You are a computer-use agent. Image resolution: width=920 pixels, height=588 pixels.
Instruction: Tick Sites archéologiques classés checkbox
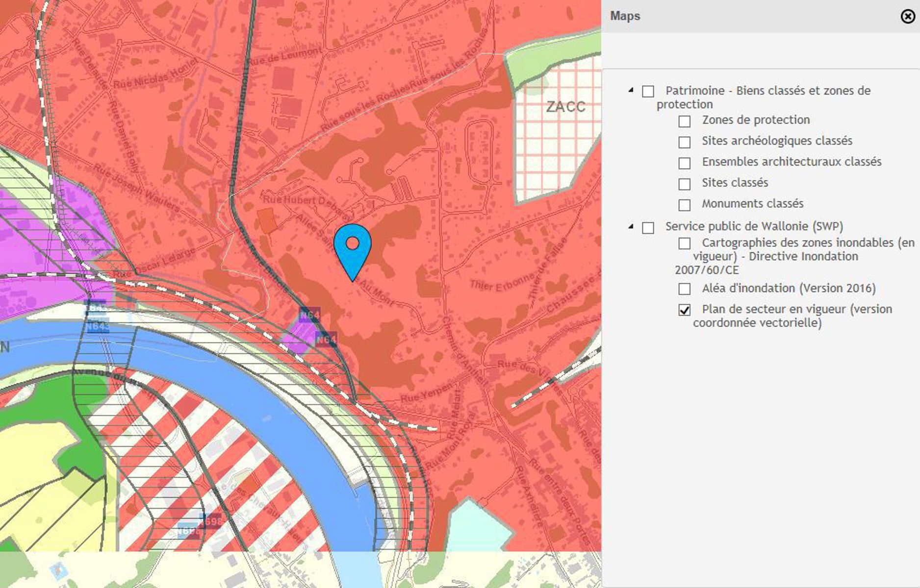684,142
